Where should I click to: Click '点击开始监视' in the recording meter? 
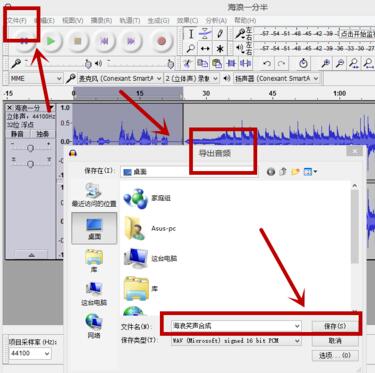[358, 34]
